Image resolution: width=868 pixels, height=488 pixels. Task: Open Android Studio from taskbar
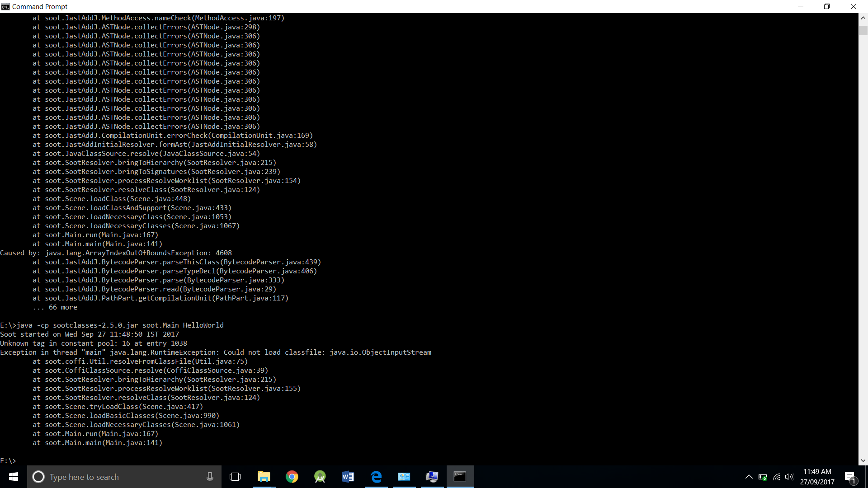[x=320, y=477]
